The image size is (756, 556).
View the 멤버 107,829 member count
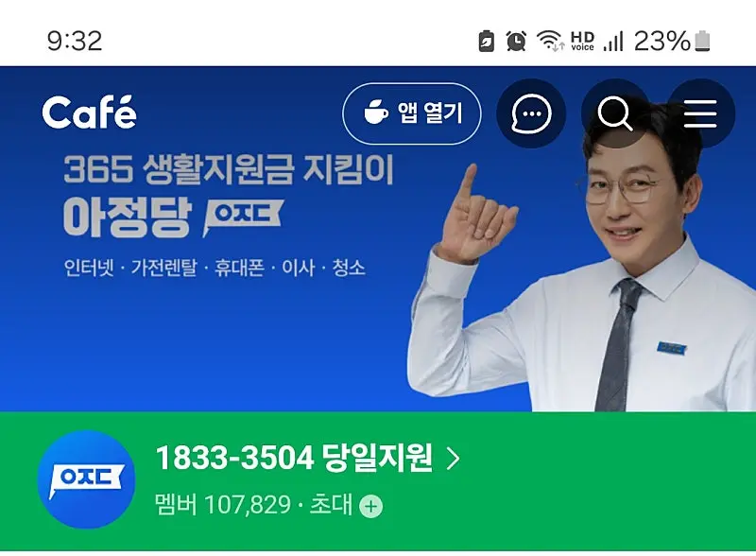[x=223, y=505]
